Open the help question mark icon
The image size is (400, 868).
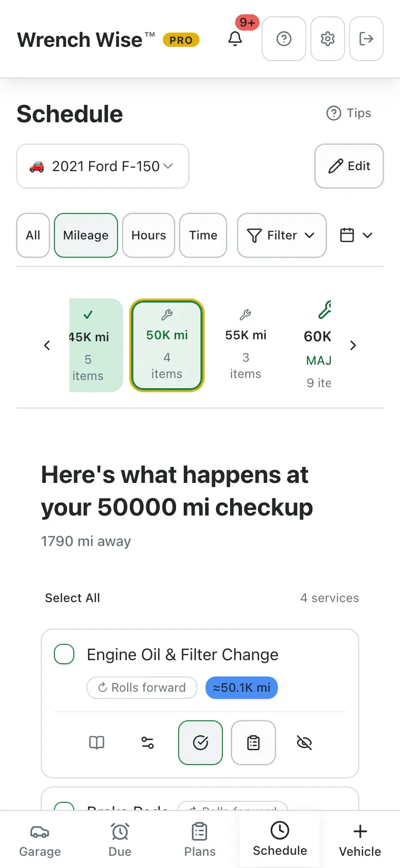click(284, 39)
